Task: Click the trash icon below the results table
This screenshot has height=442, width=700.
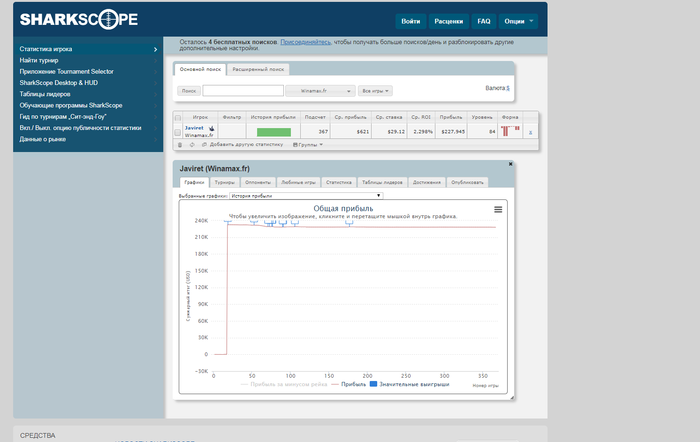Action: pyautogui.click(x=180, y=145)
